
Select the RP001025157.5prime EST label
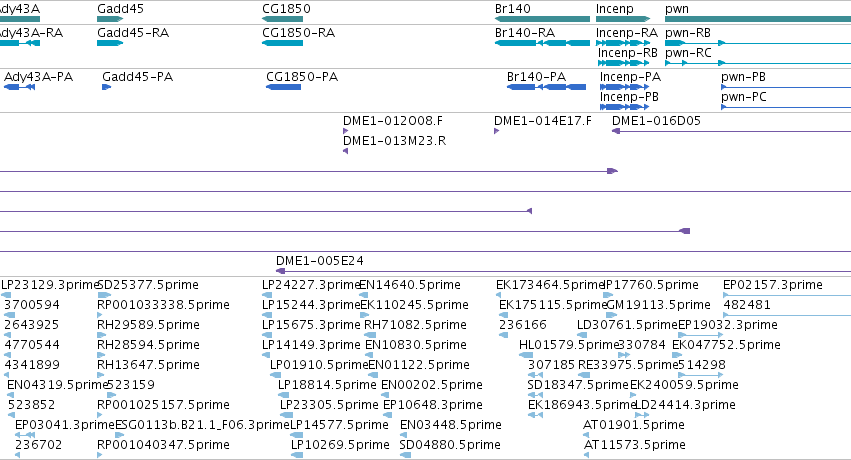[163, 405]
